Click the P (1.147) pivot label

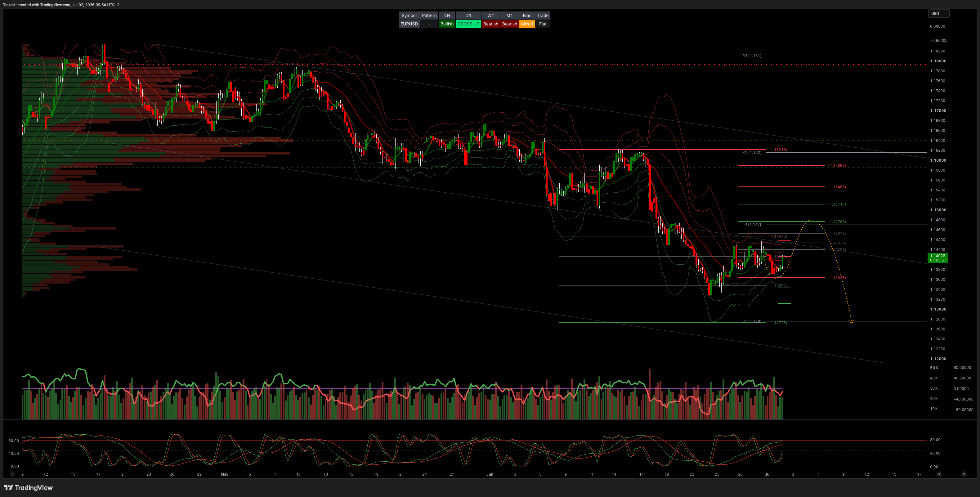753,225
